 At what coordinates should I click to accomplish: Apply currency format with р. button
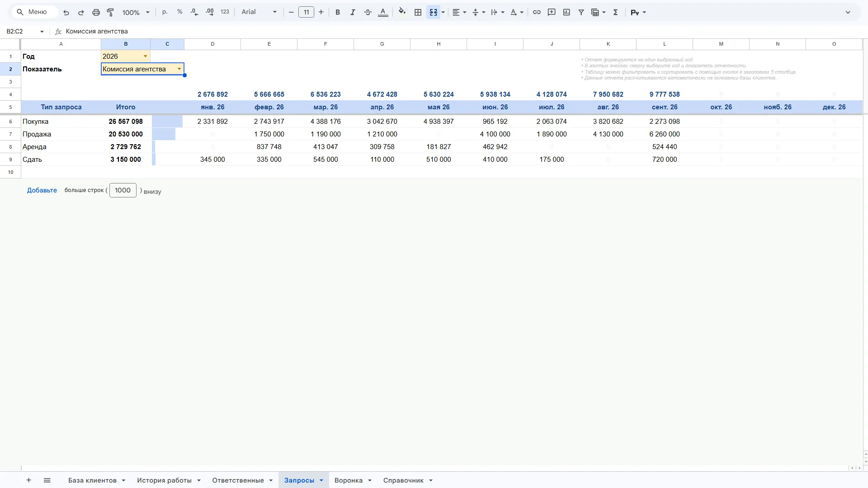(165, 12)
